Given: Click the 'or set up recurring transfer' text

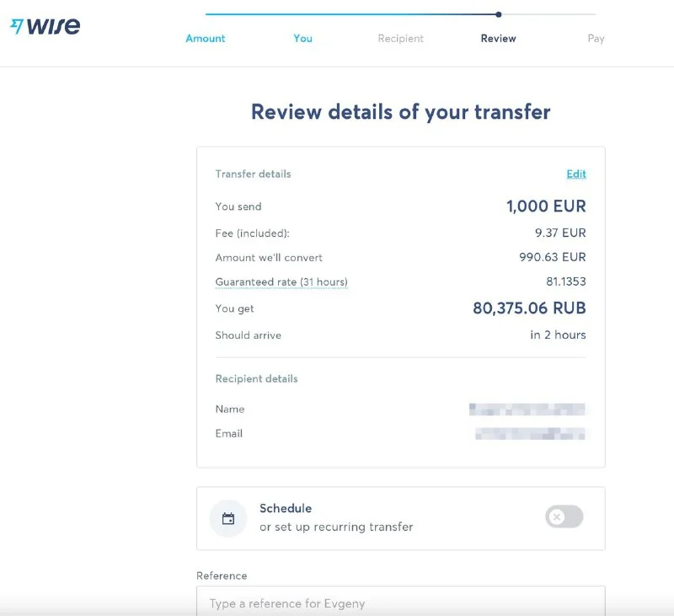Looking at the screenshot, I should (x=336, y=528).
